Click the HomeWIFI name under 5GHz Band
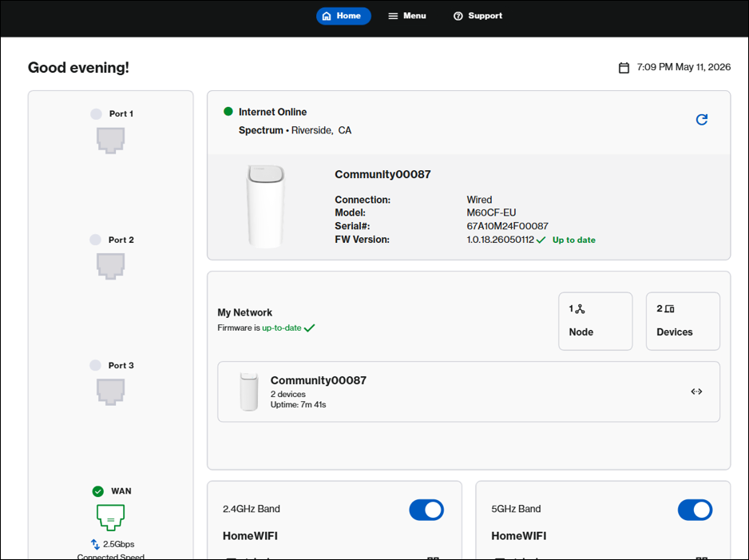This screenshot has height=560, width=749. pyautogui.click(x=519, y=536)
